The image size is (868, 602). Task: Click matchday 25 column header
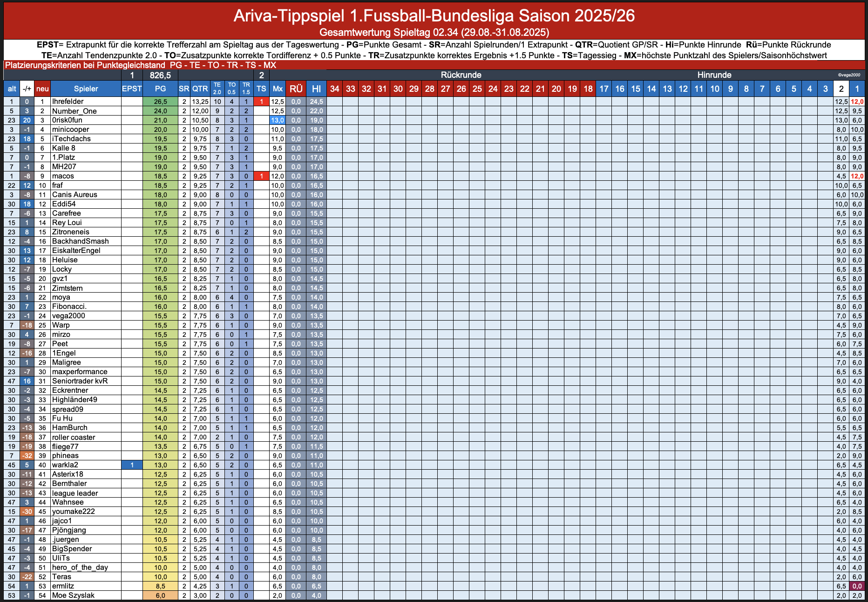(x=477, y=89)
